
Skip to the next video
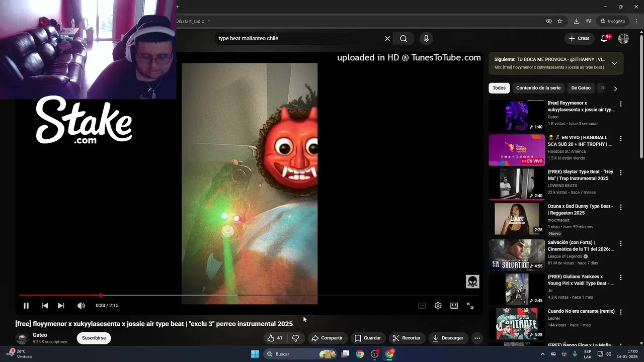pyautogui.click(x=61, y=306)
